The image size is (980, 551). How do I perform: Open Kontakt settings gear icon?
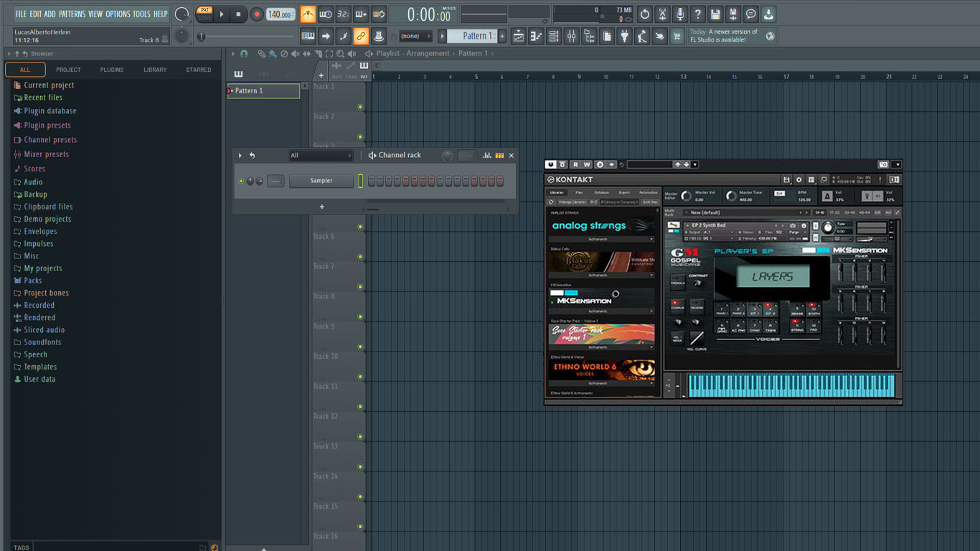point(798,179)
